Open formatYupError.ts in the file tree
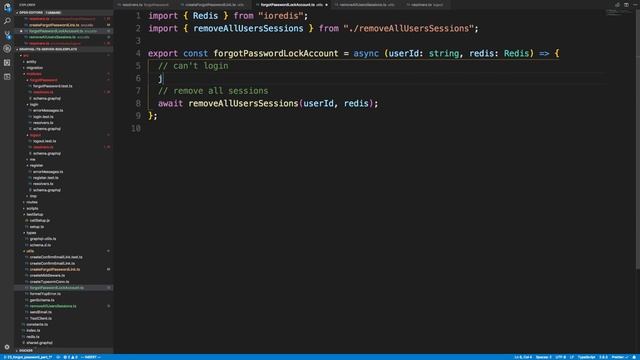This screenshot has width=640, height=360. tap(45, 294)
